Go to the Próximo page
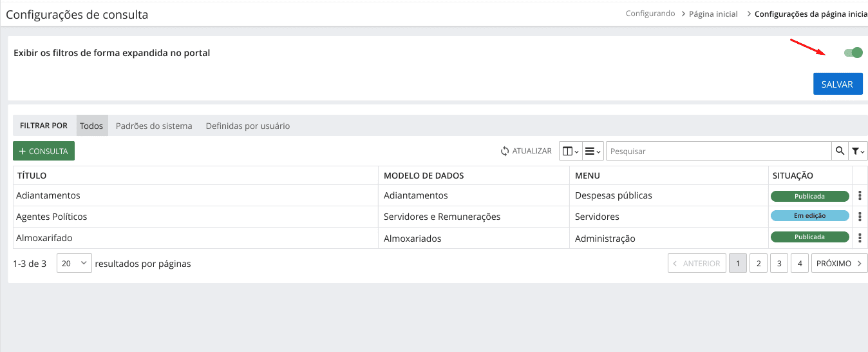This screenshot has height=352, width=868. [x=839, y=264]
